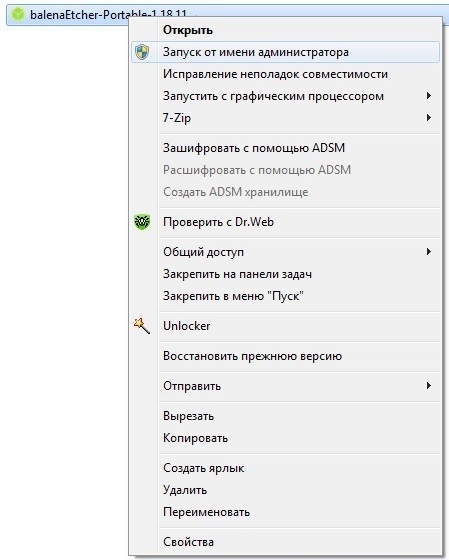This screenshot has height=560, width=449.
Task: Expand the graphics processor submenu arrow
Action: tap(429, 96)
